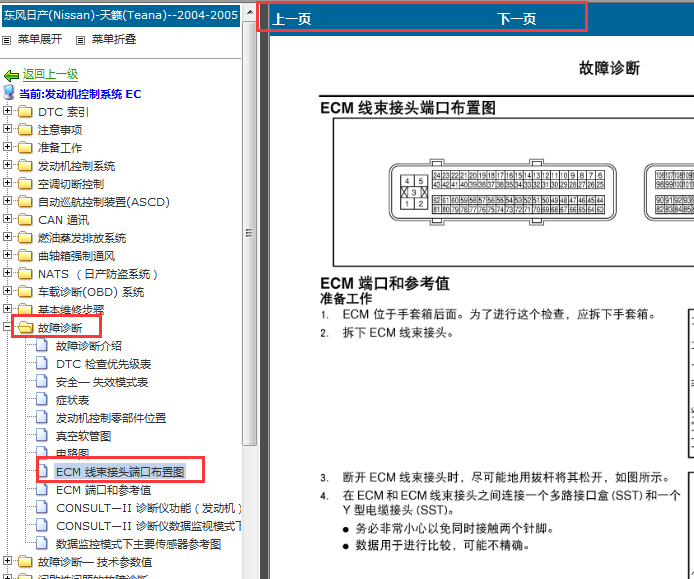Expand the CAN 通讯 tree node
The width and height of the screenshot is (694, 579).
coord(7,219)
